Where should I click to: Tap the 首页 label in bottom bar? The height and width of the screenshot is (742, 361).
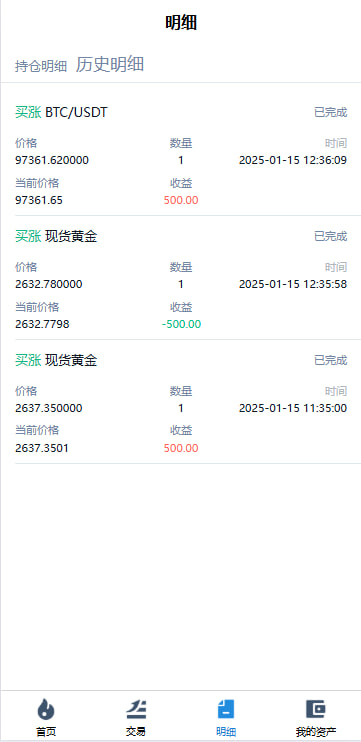click(46, 732)
